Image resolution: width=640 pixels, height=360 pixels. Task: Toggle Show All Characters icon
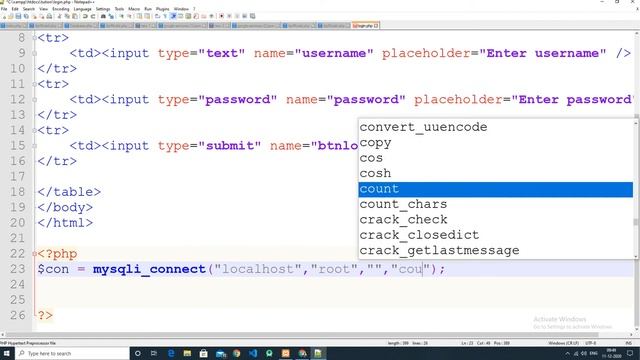pos(165,16)
